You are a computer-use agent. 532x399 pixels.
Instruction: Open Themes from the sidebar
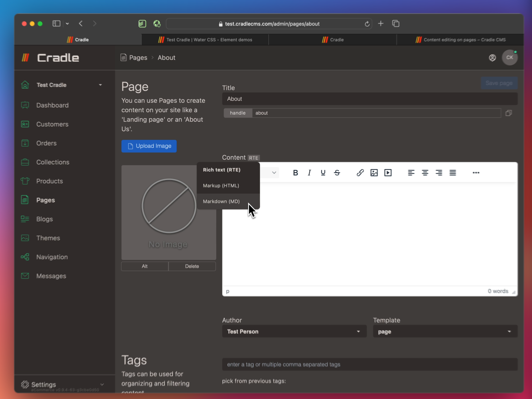pos(48,238)
